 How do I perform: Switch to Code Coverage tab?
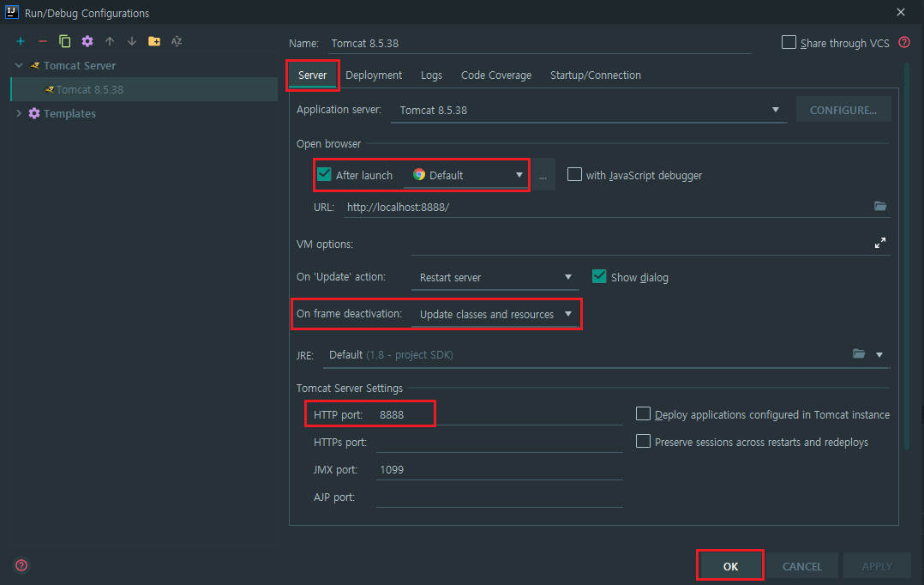[x=496, y=75]
